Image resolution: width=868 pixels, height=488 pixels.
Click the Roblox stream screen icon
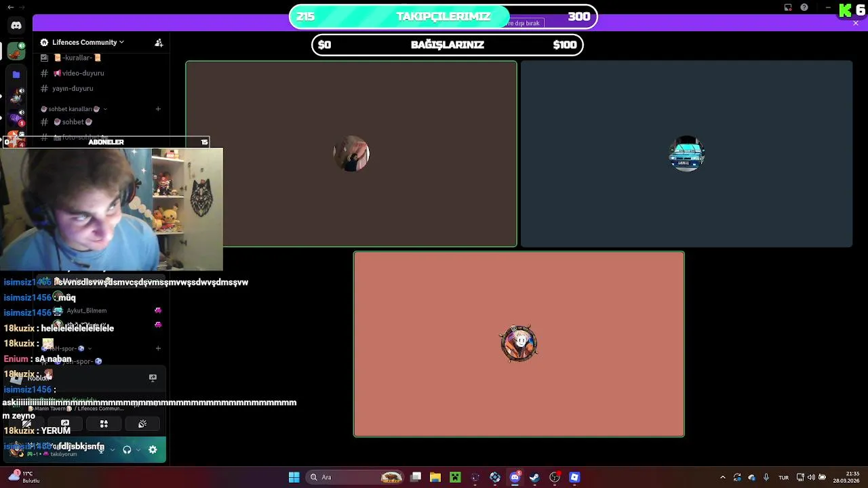click(x=153, y=378)
